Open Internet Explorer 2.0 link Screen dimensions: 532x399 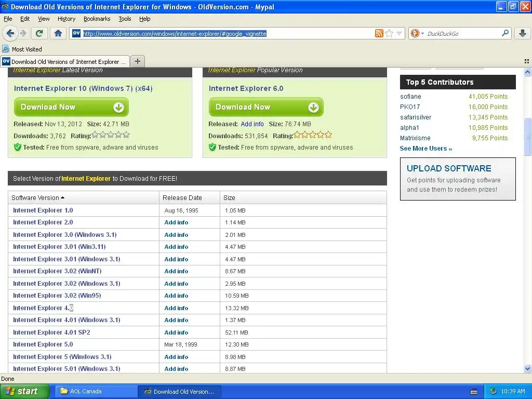[43, 222]
